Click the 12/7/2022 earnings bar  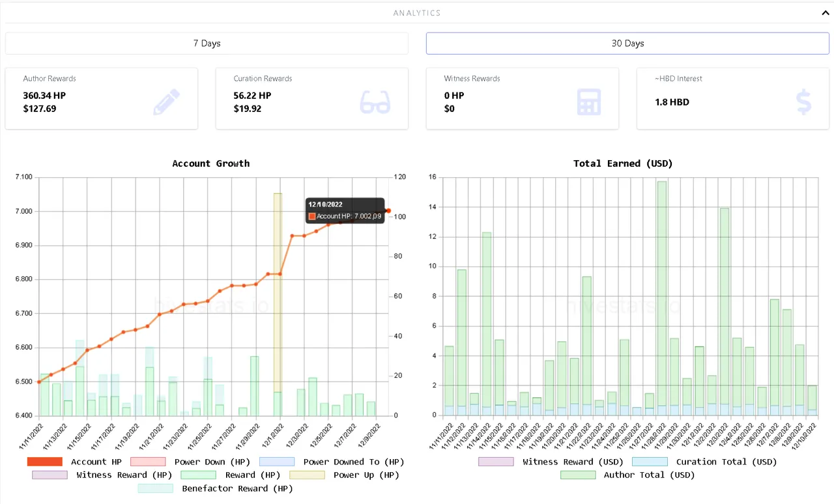775,352
